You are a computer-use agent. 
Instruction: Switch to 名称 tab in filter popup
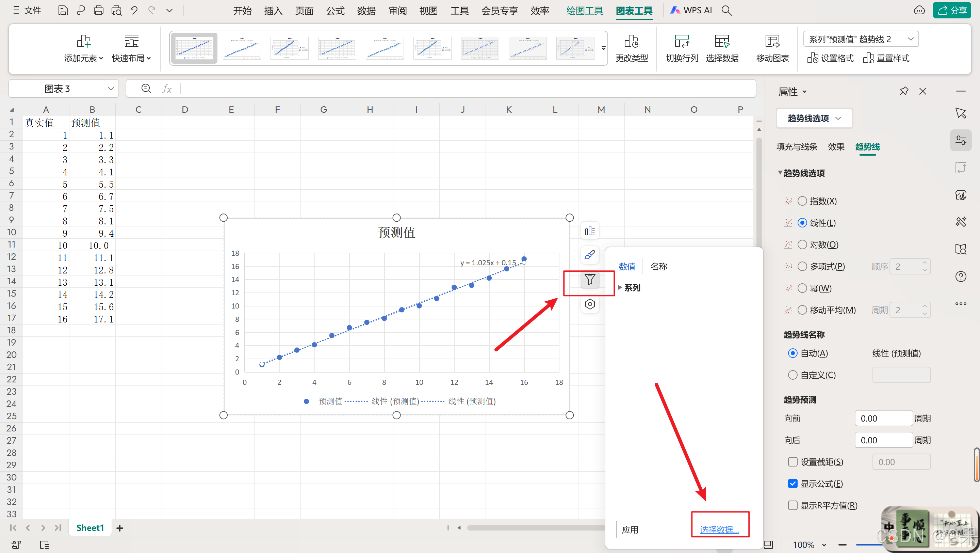658,266
